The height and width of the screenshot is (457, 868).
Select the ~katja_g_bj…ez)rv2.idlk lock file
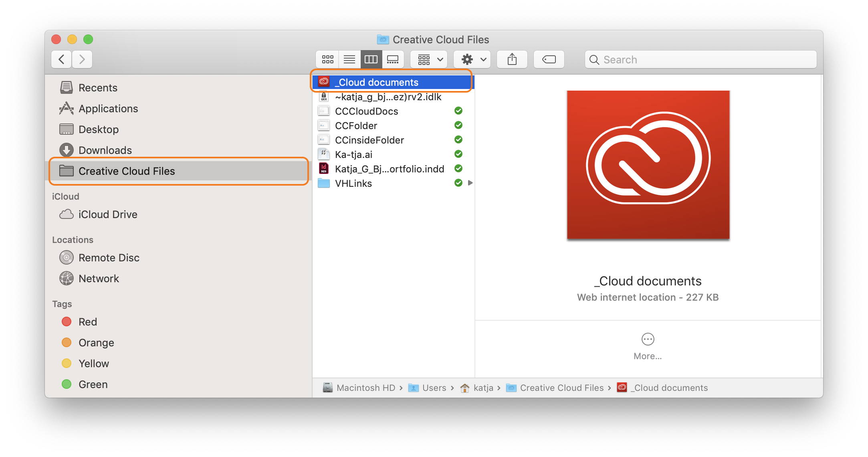tap(393, 97)
